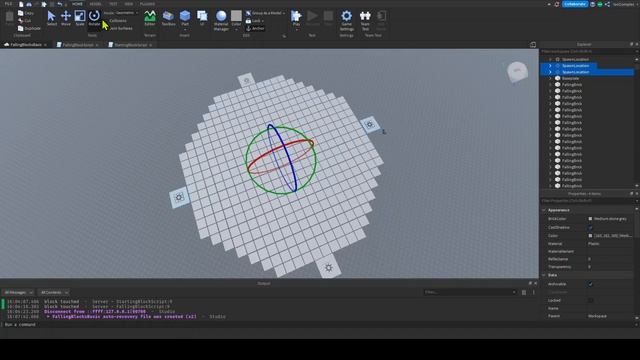Click the Undo arrow in title bar

pos(60,4)
